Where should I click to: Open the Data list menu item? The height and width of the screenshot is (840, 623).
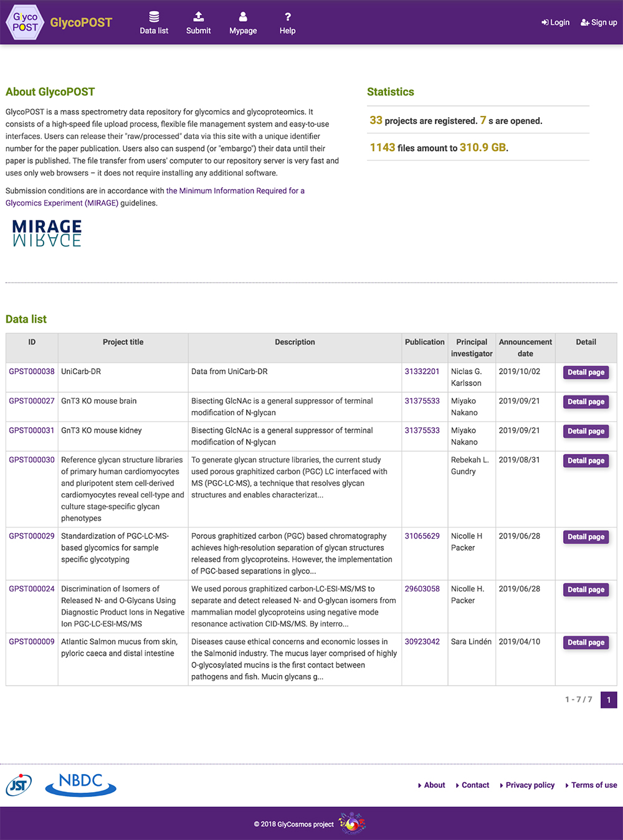(154, 31)
